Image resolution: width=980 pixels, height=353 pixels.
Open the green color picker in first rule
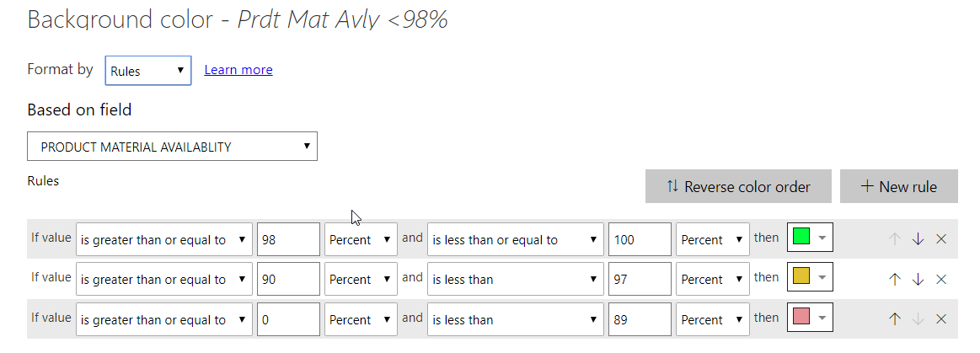[810, 237]
